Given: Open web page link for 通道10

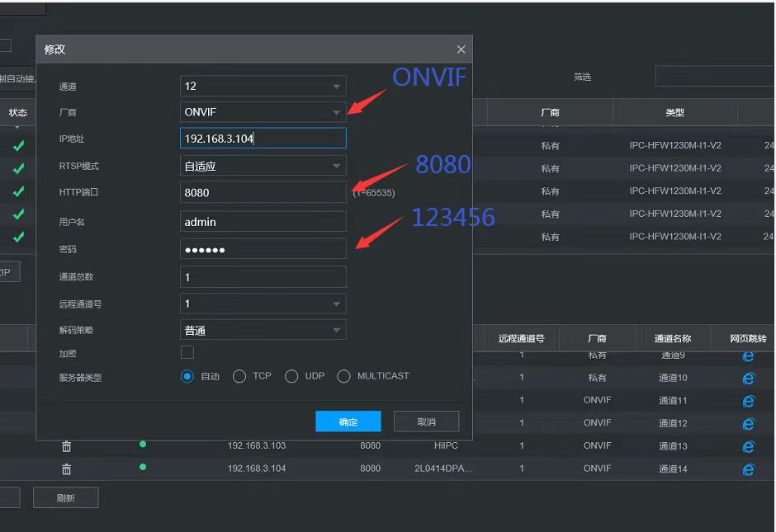Looking at the screenshot, I should (748, 378).
